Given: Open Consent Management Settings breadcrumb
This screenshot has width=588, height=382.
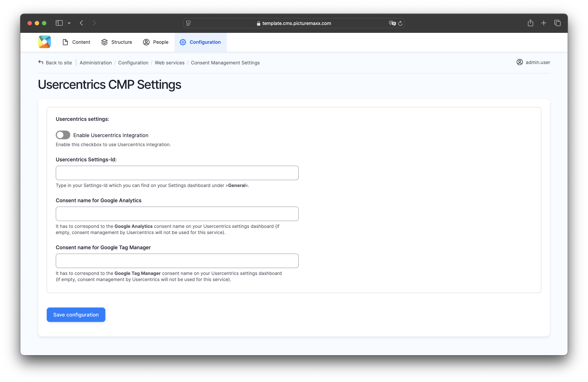Looking at the screenshot, I should [225, 63].
